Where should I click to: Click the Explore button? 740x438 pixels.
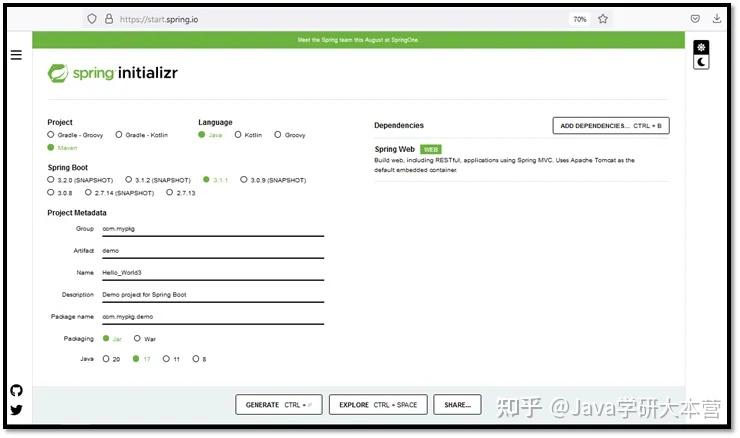coord(378,404)
